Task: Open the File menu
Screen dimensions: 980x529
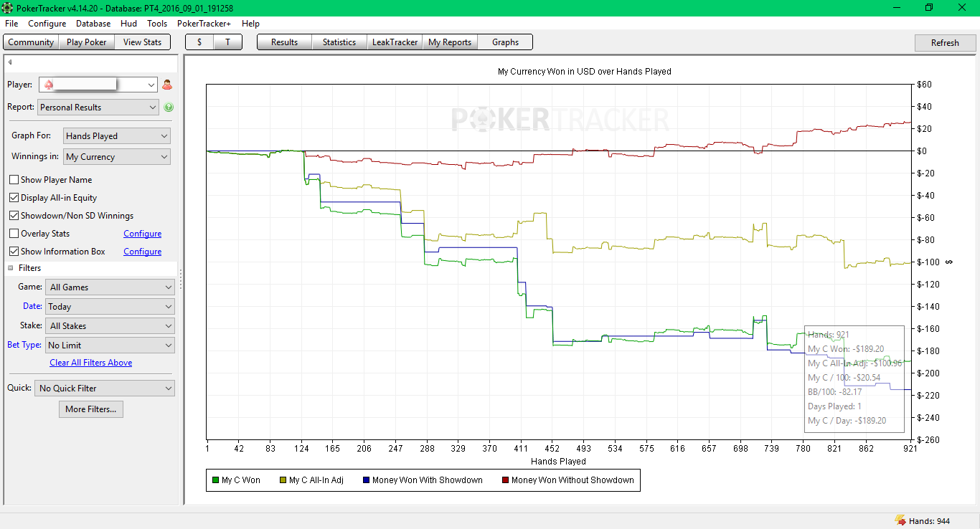Action: 11,24
